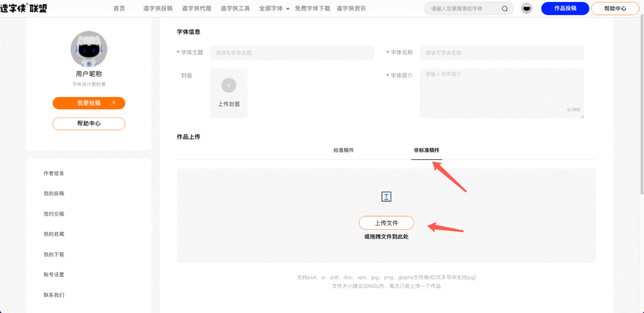The width and height of the screenshot is (644, 313).
Task: Click the arrow icon on 我要投稿 button
Action: [x=113, y=103]
